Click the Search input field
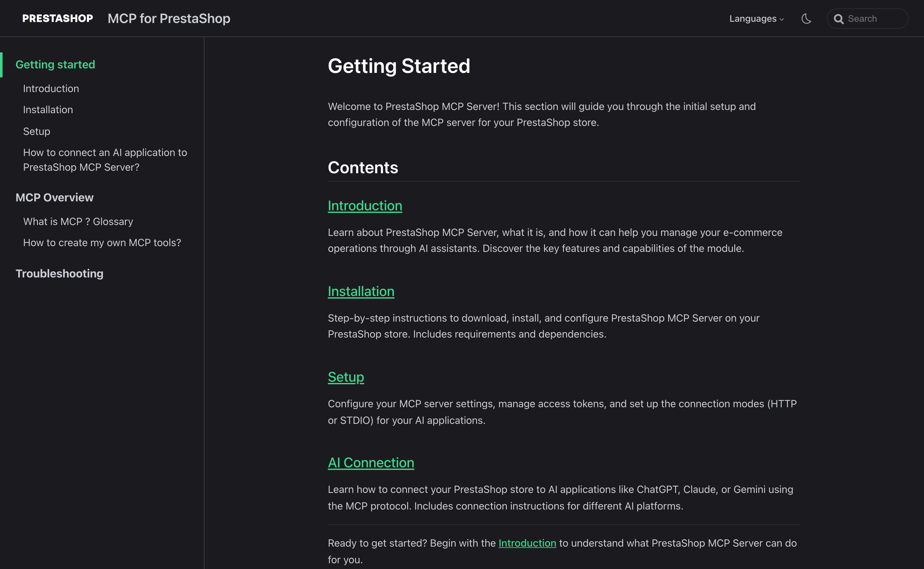The image size is (924, 569). tap(873, 19)
